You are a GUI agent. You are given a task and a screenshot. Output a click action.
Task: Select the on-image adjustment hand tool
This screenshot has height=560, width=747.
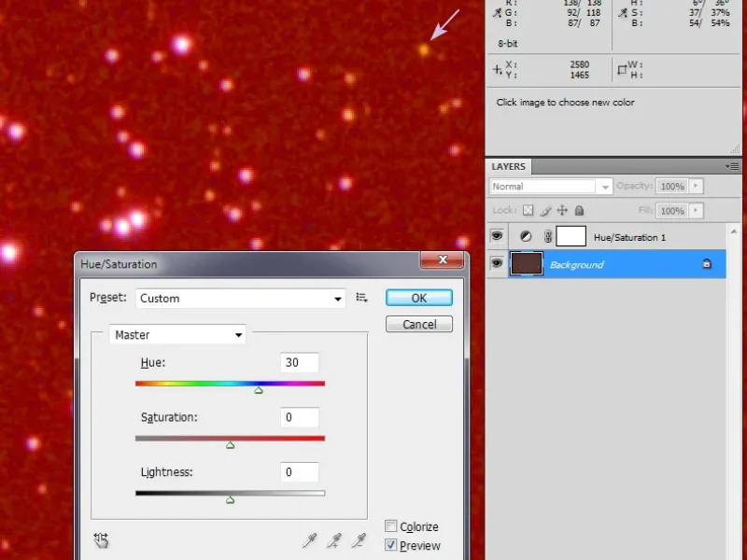[x=101, y=539]
